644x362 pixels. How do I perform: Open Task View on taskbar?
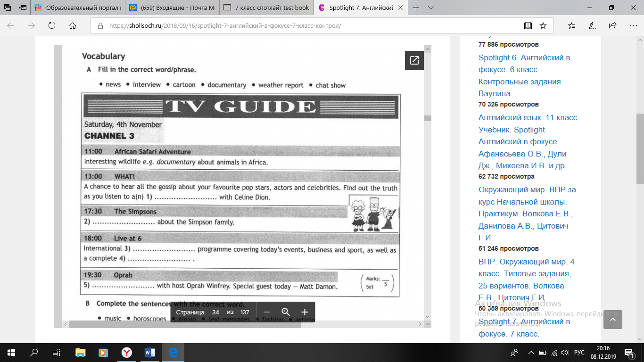pyautogui.click(x=57, y=352)
